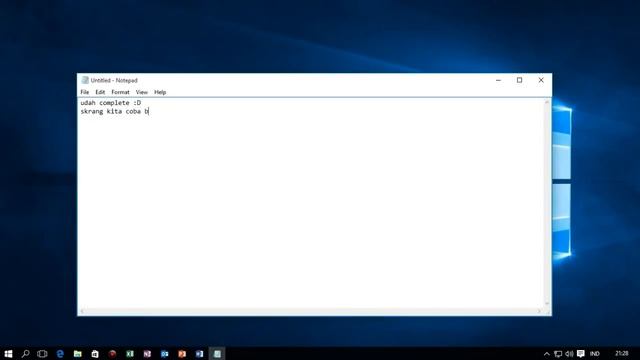Click the horizontal scrollbar left arrow
The width and height of the screenshot is (640, 360).
[82, 311]
